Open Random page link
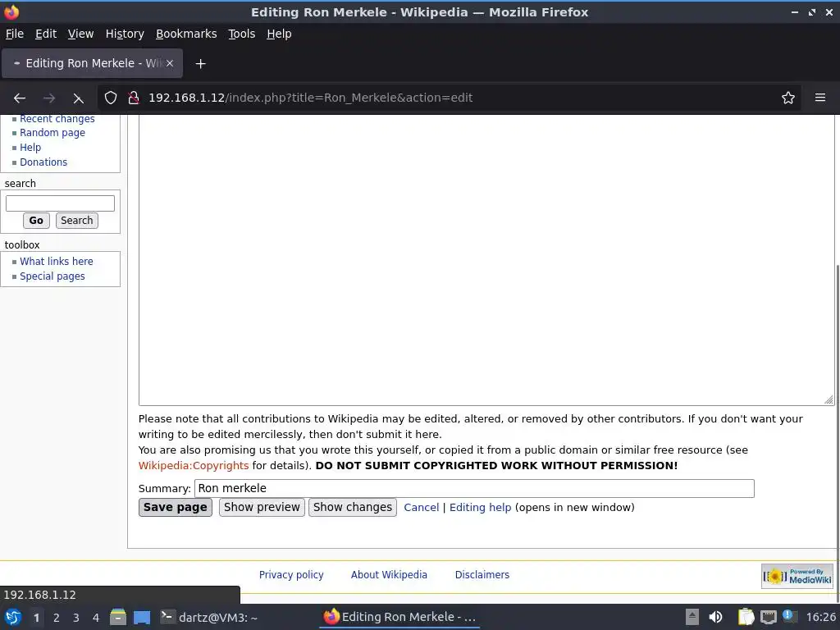Viewport: 840px width, 630px height. tap(52, 133)
